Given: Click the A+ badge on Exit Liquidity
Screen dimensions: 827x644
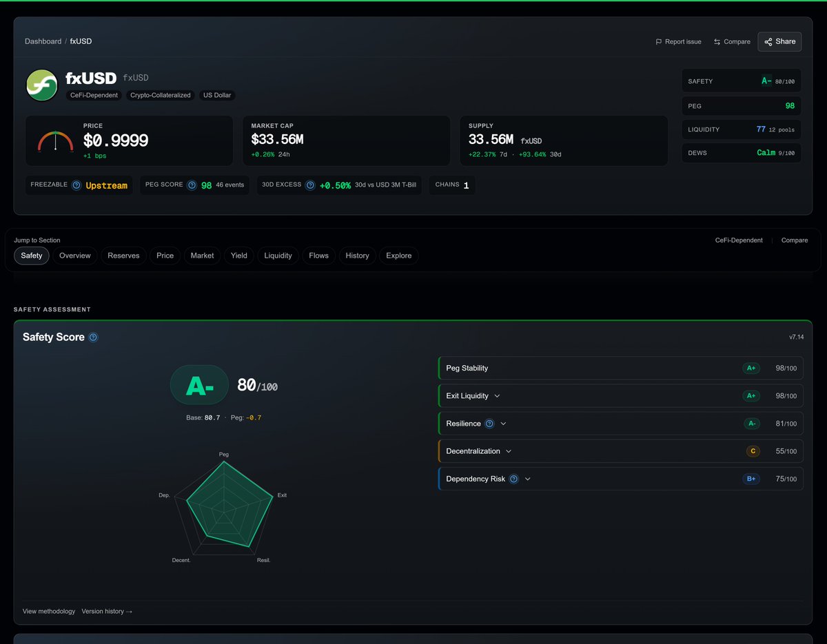Looking at the screenshot, I should (x=751, y=396).
